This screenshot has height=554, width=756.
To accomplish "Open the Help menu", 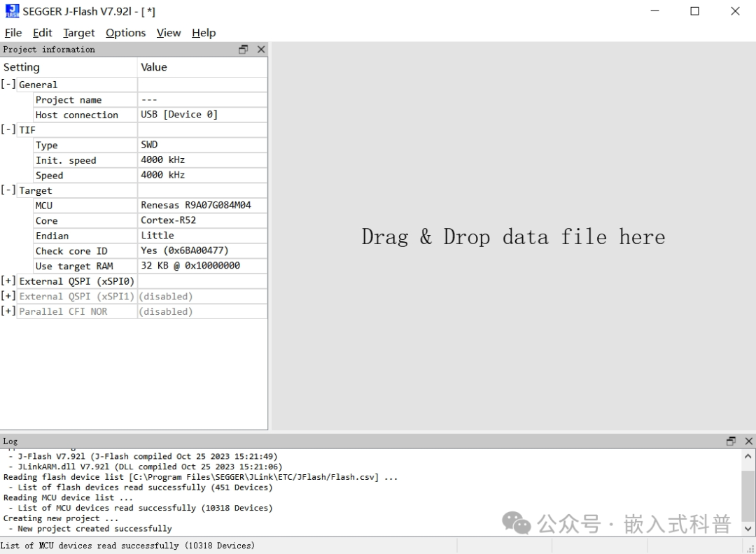I will 204,33.
